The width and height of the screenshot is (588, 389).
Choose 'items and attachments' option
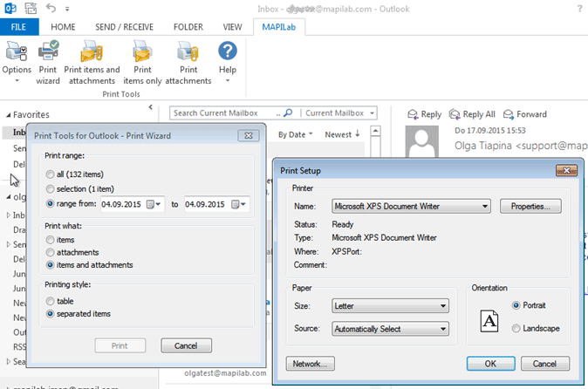(x=89, y=265)
